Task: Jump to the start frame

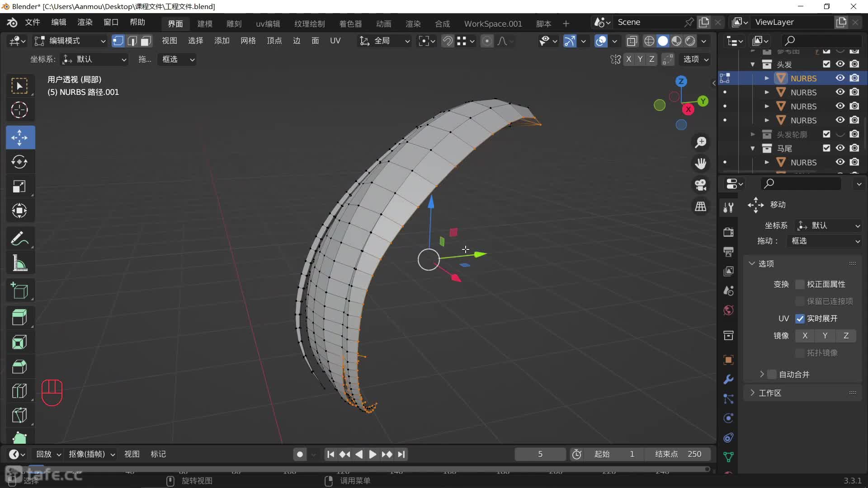Action: coord(330,454)
